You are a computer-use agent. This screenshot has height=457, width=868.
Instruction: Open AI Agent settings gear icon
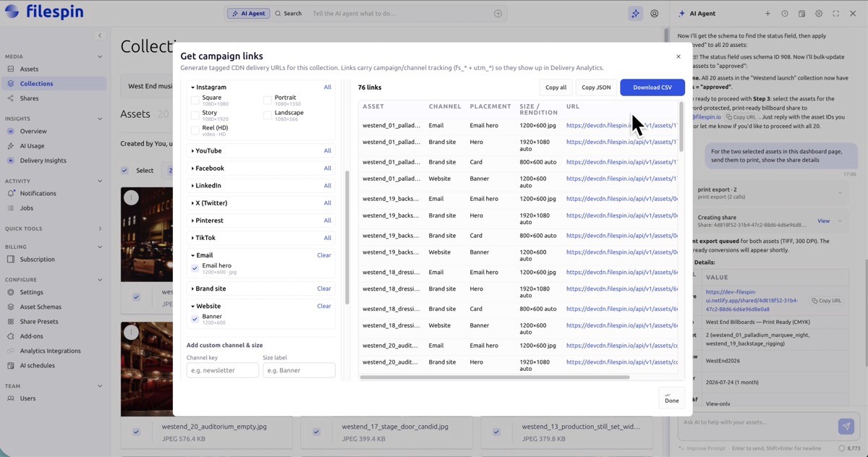[x=819, y=14]
